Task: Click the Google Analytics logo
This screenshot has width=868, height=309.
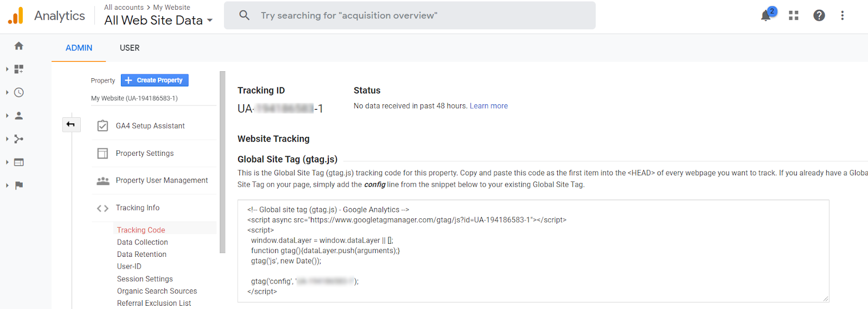Action: click(x=16, y=16)
